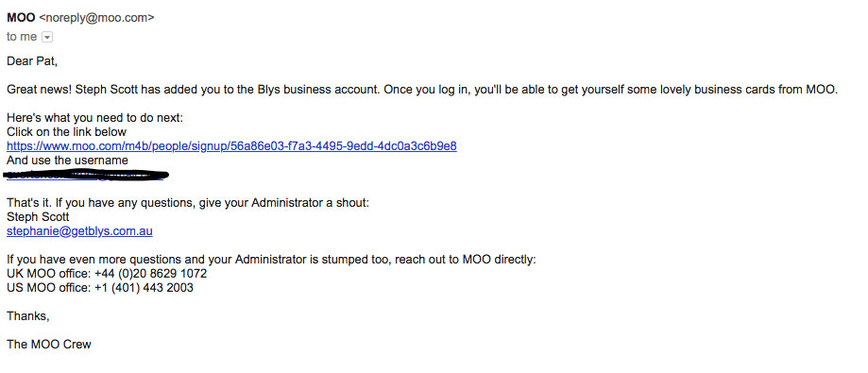
Task: Click "Here's what you need to do next:" line
Action: click(94, 118)
